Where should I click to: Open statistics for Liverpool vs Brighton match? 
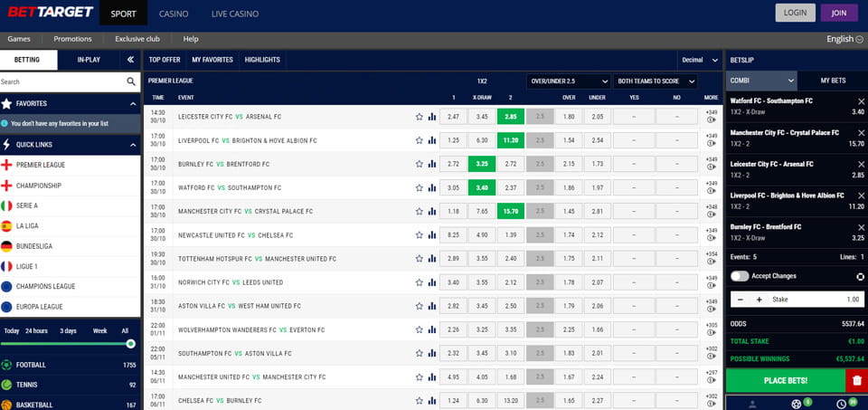click(432, 140)
